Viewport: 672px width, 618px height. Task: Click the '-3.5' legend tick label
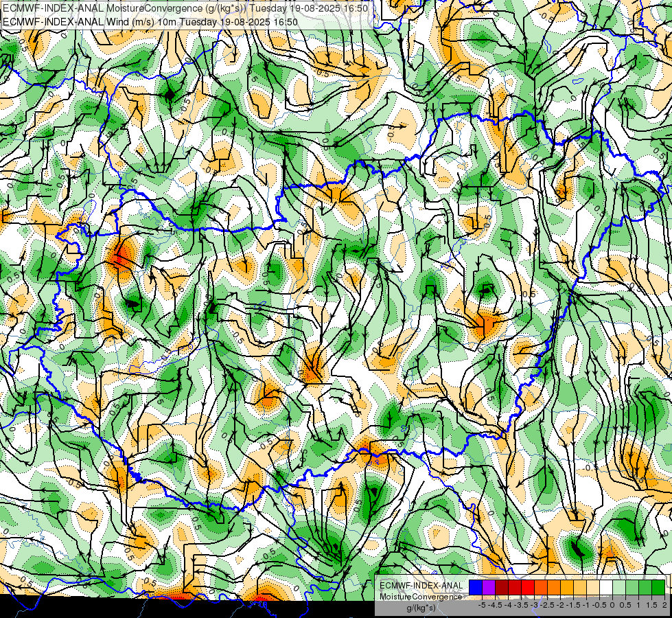[x=521, y=605]
